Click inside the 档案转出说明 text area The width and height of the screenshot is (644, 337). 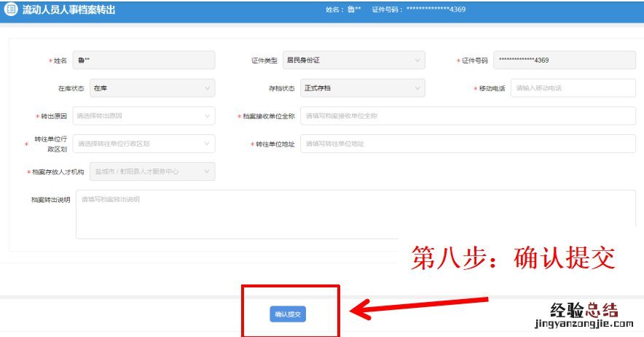click(x=356, y=214)
